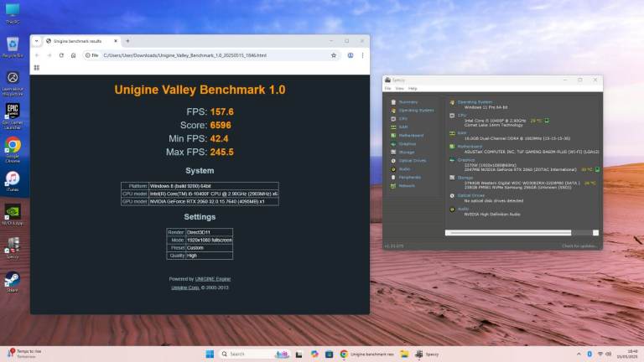Click the Min FPS value 42.4
The image size is (644, 362).
coord(219,139)
